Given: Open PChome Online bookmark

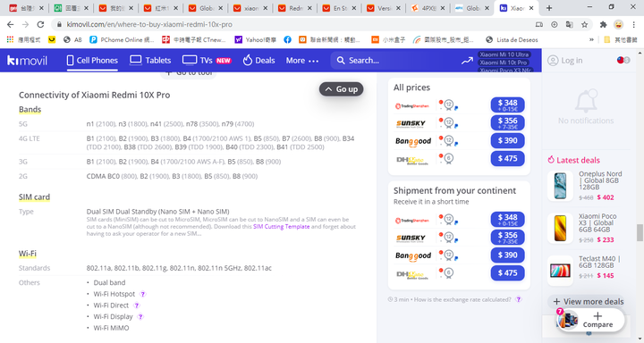Looking at the screenshot, I should point(122,40).
